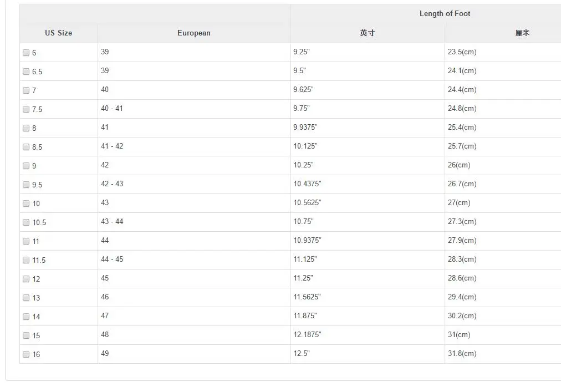Click the US Size column header

(58, 33)
